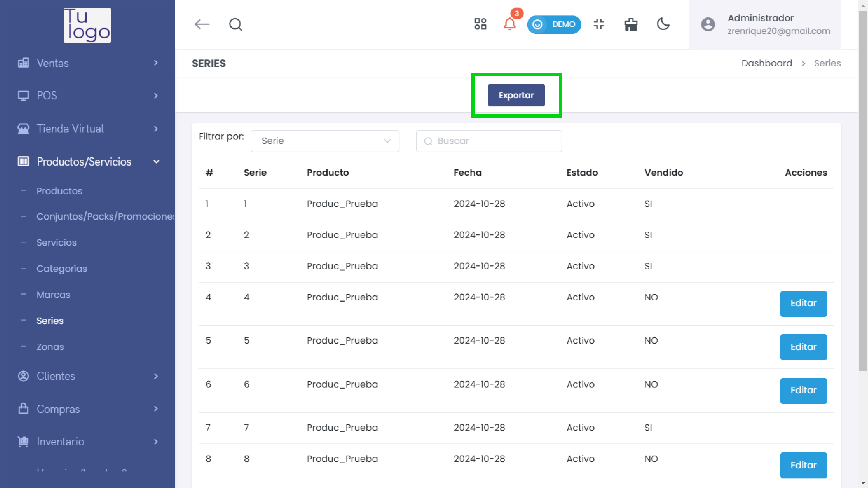
Task: Click the administrator avatar icon
Action: [708, 24]
